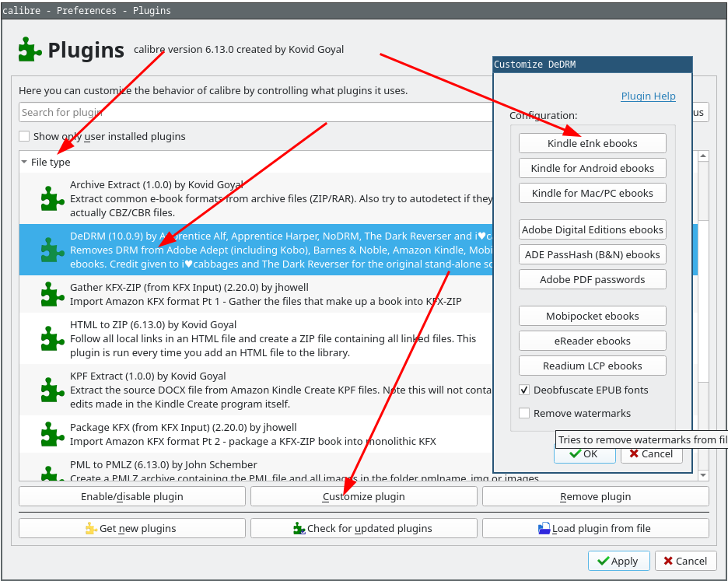Open Adobe PDF passwords settings
Screen dimensions: 728x581
593,279
